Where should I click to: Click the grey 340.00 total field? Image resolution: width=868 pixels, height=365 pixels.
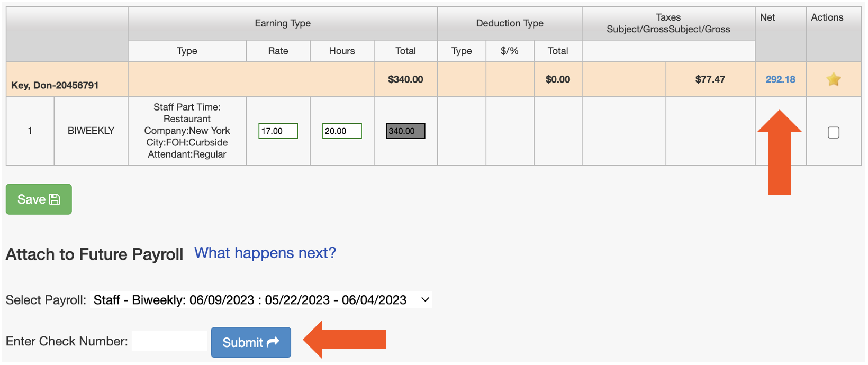(405, 131)
